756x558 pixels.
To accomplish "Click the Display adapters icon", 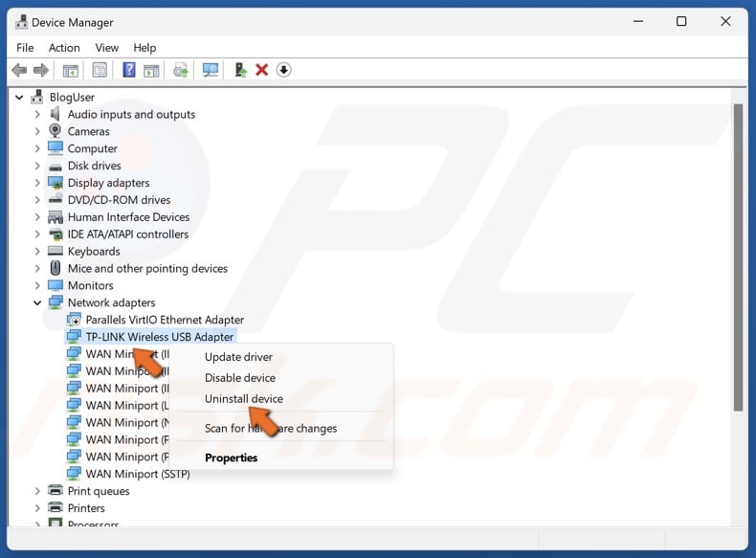I will coord(56,183).
